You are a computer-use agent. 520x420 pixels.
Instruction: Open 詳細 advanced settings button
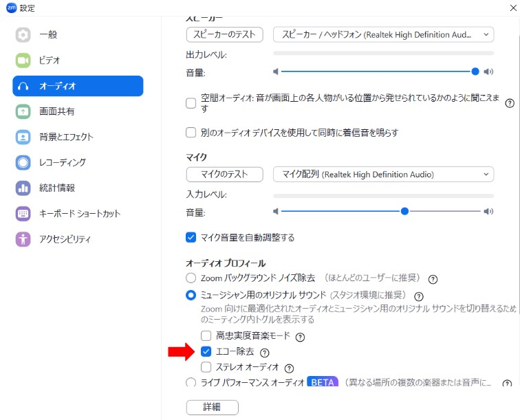[213, 408]
